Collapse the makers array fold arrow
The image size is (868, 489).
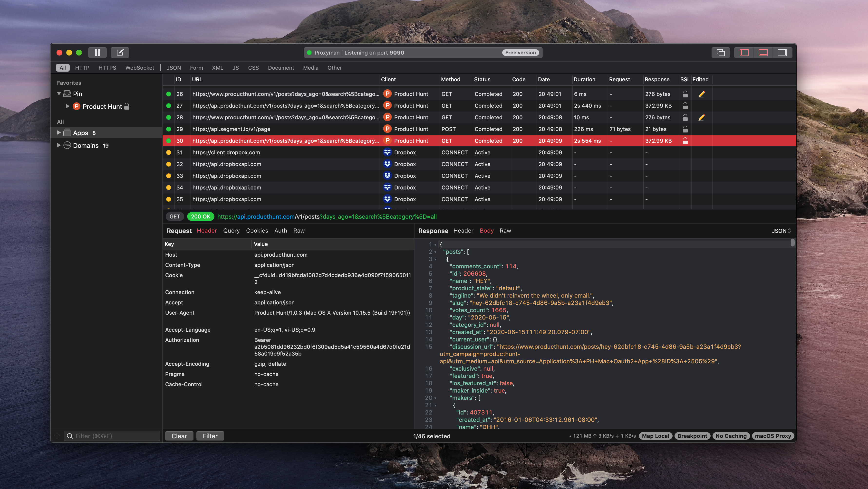(x=435, y=398)
